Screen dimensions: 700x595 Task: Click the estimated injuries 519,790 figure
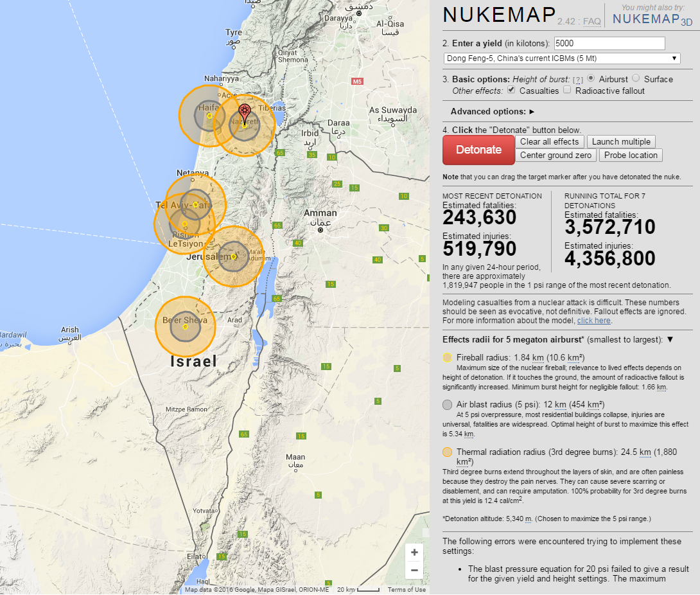(x=480, y=249)
